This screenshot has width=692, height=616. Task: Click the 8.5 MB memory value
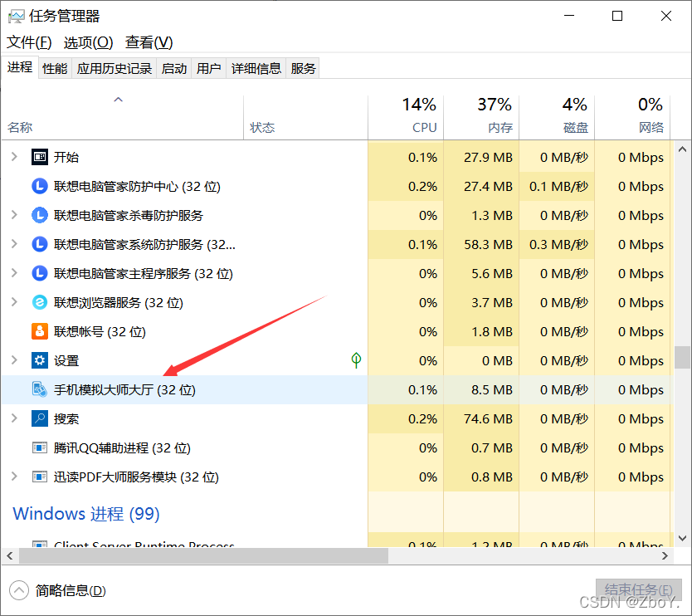pos(492,389)
